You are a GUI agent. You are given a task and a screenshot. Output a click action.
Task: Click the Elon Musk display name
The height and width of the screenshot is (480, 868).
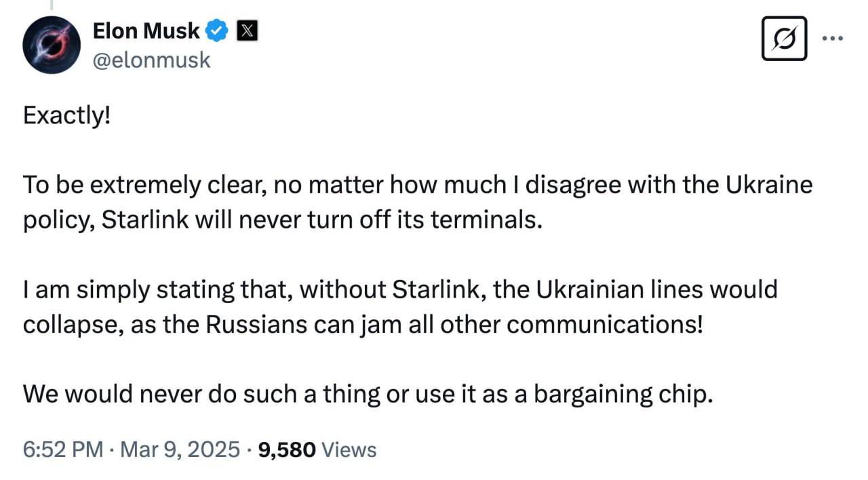pyautogui.click(x=146, y=31)
